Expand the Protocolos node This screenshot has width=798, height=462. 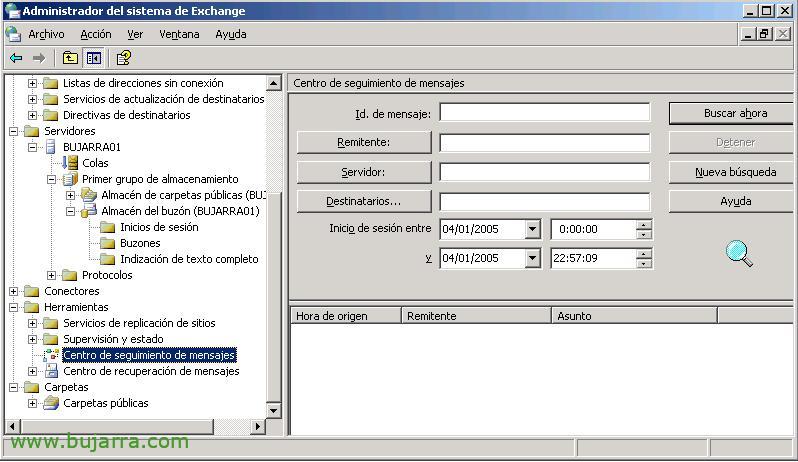point(51,275)
